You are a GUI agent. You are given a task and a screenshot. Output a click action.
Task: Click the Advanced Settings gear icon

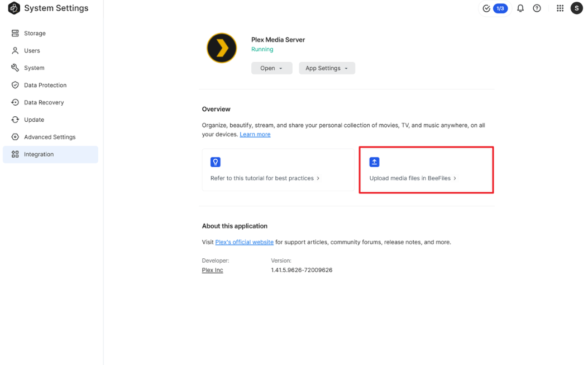pos(15,137)
